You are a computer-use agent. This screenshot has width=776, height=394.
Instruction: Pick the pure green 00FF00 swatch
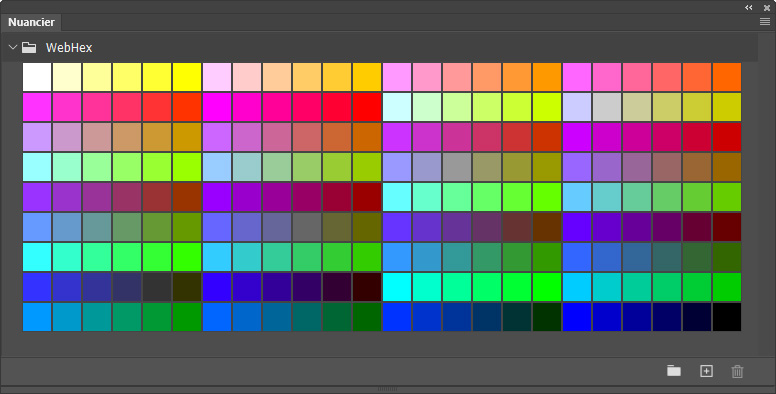coord(547,287)
